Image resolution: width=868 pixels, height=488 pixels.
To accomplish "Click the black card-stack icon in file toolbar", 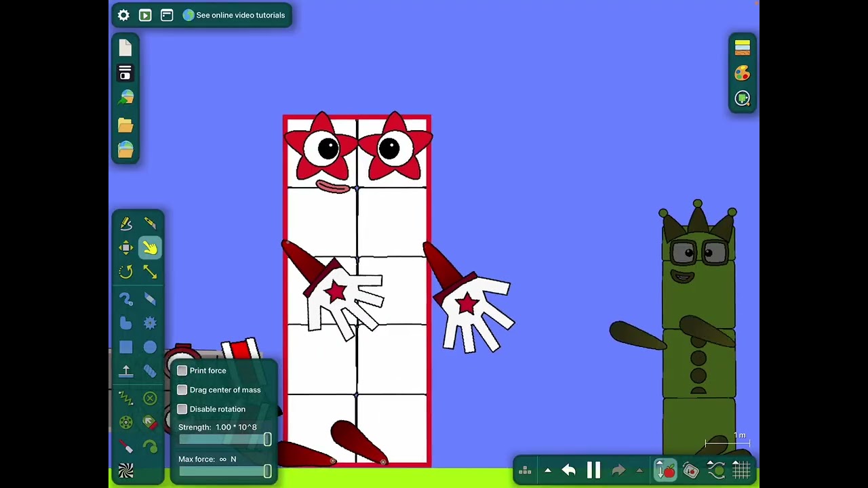I will 125,73.
